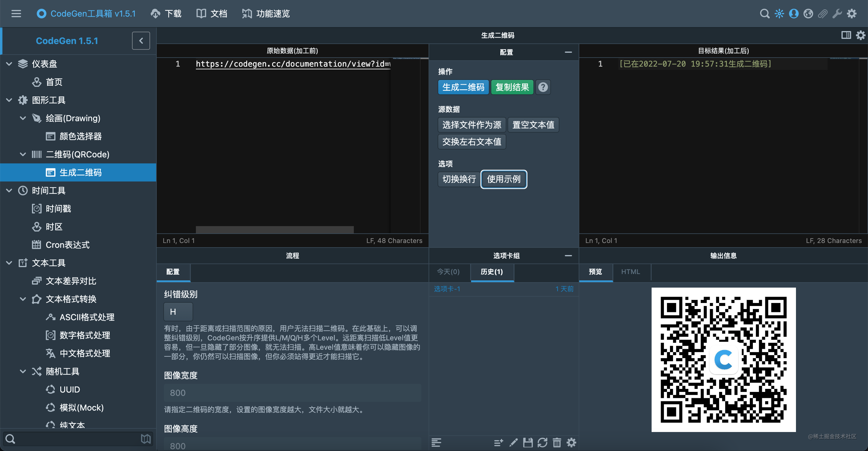Click the wrench tool icon top right
Screen dimensions: 868x451
click(x=837, y=14)
